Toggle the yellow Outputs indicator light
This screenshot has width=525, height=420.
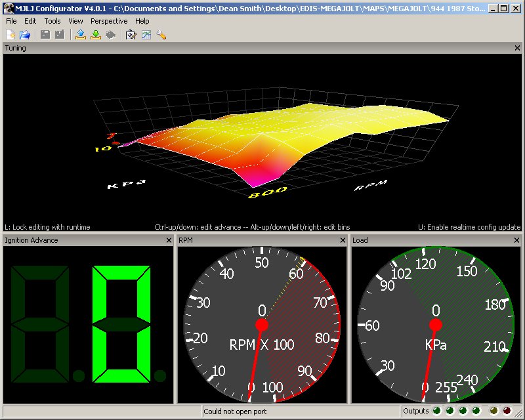[493, 410]
